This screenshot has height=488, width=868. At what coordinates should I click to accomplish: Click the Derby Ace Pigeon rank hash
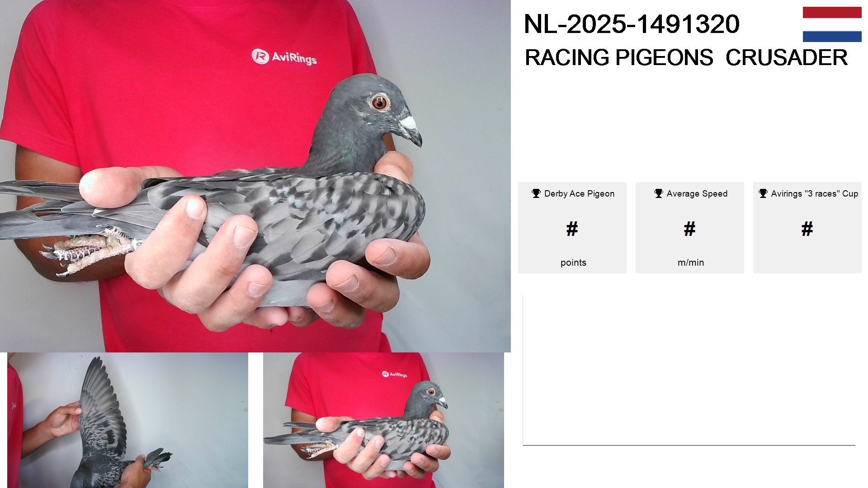tap(572, 229)
